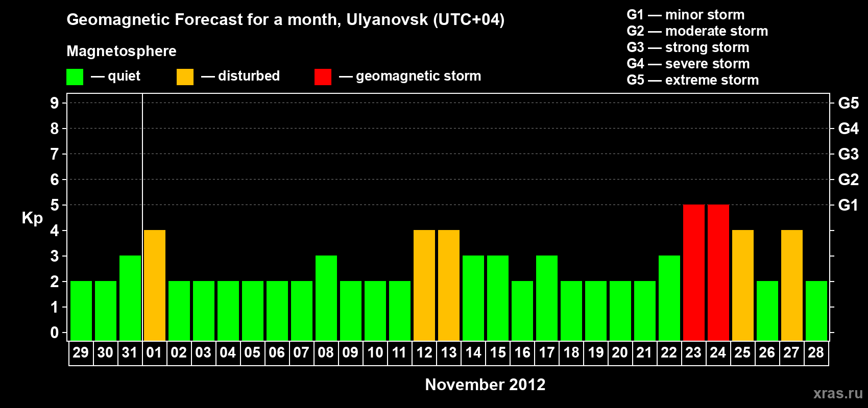Click the green bar for day 28
This screenshot has height=408, width=868.
[816, 311]
